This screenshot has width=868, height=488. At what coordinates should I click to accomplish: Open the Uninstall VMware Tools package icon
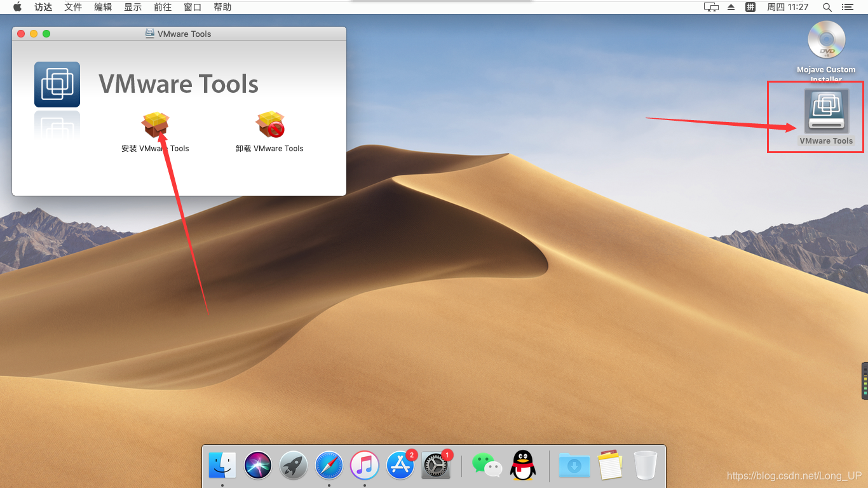270,125
